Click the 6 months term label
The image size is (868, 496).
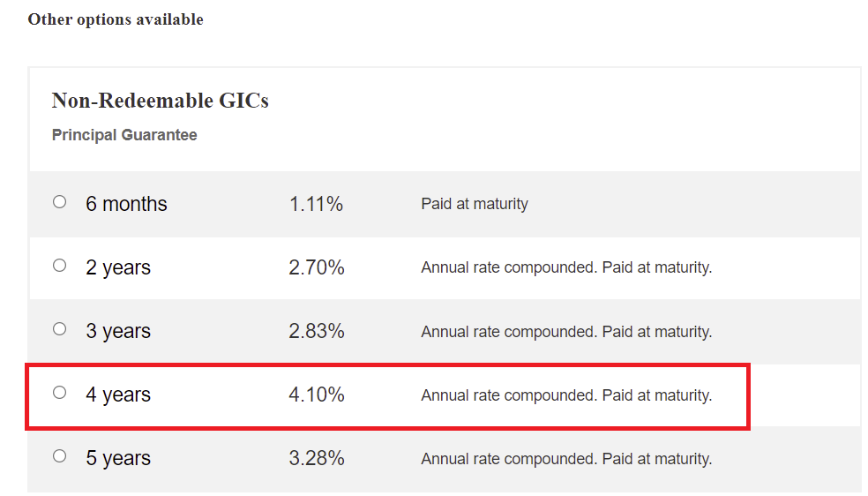tap(126, 204)
